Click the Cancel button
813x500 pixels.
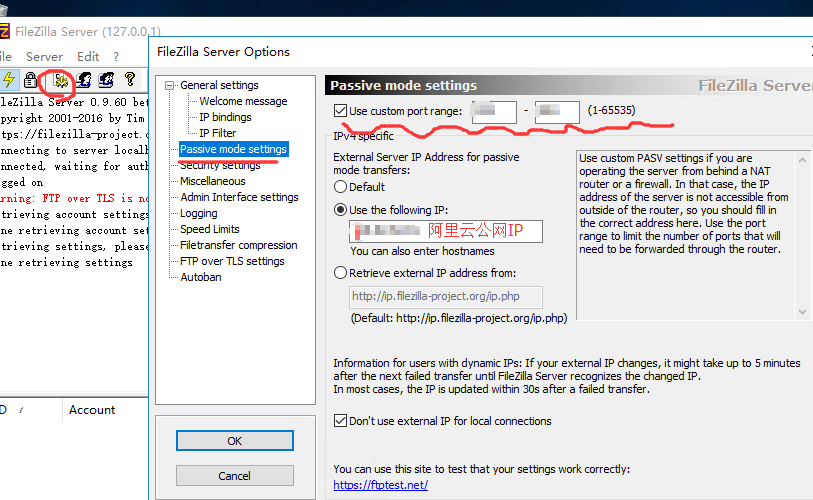pyautogui.click(x=235, y=476)
